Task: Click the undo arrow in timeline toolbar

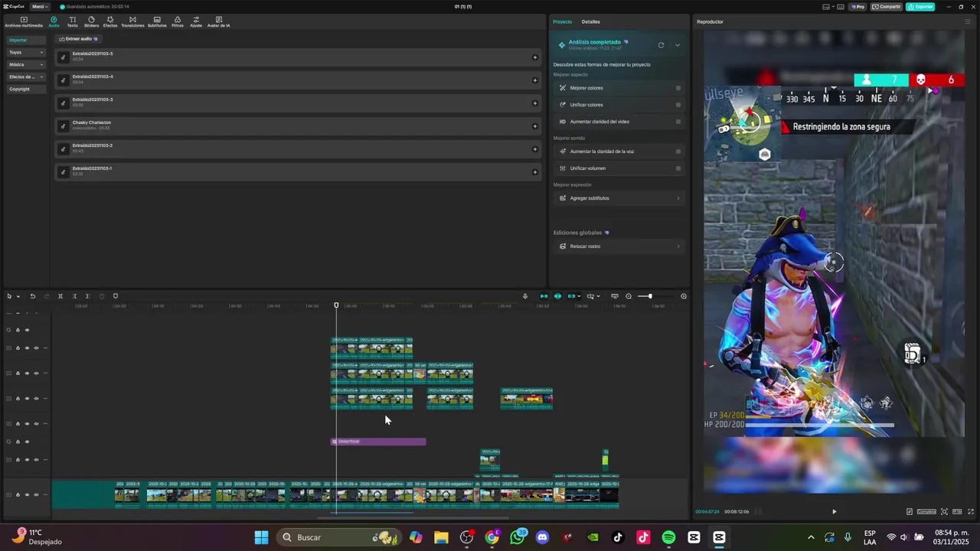Action: tap(32, 296)
